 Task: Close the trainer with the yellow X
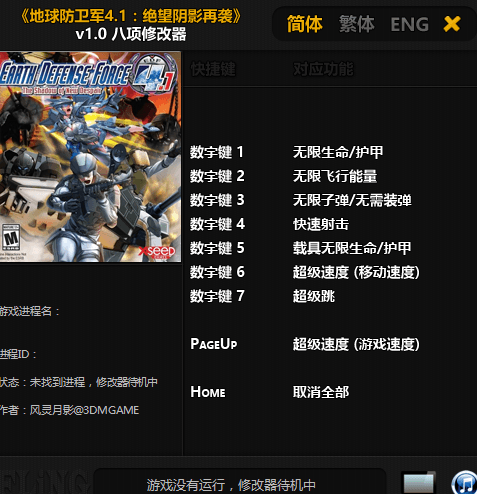pos(452,24)
